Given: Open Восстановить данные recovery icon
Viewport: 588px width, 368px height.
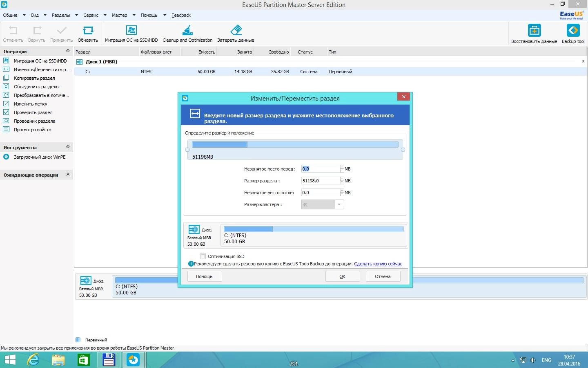Looking at the screenshot, I should tap(534, 30).
